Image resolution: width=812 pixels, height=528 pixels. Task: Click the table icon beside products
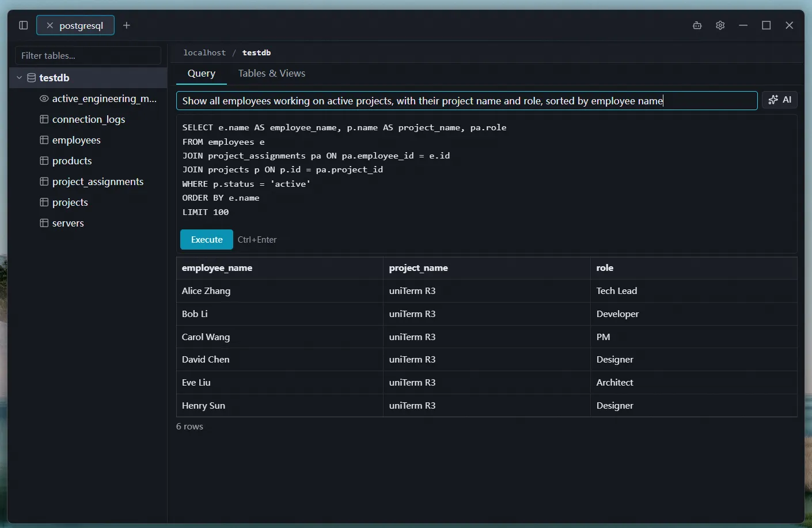click(44, 161)
